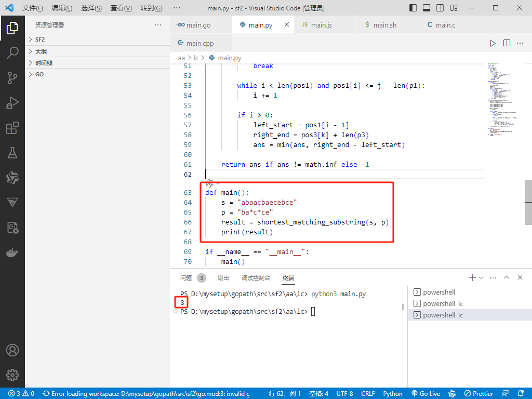
Task: Show more menu bar items ellipsis
Action: pos(177,8)
